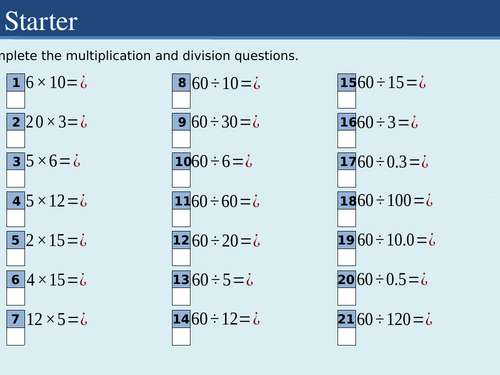Select the empty box below question 2

(x=16, y=139)
